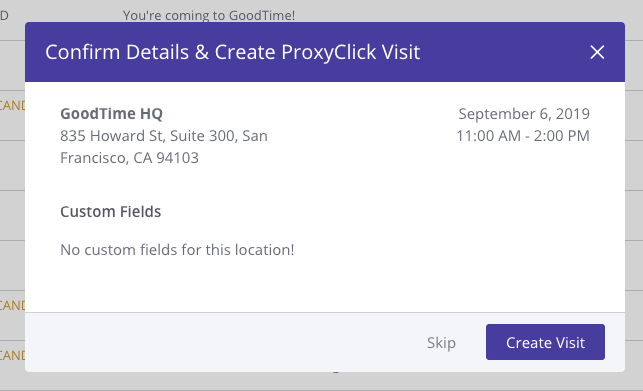Click the topmost truncated CAND label on left edge
Screen dimensions: 643x391
tap(12, 105)
